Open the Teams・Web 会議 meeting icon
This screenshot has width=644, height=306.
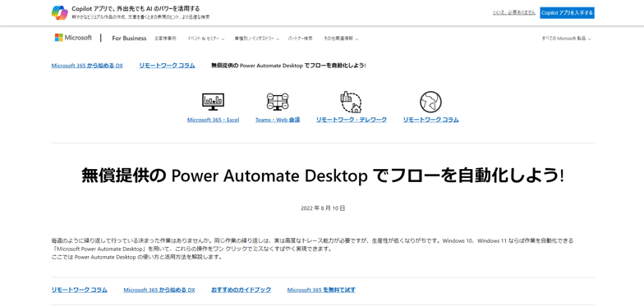point(278,102)
